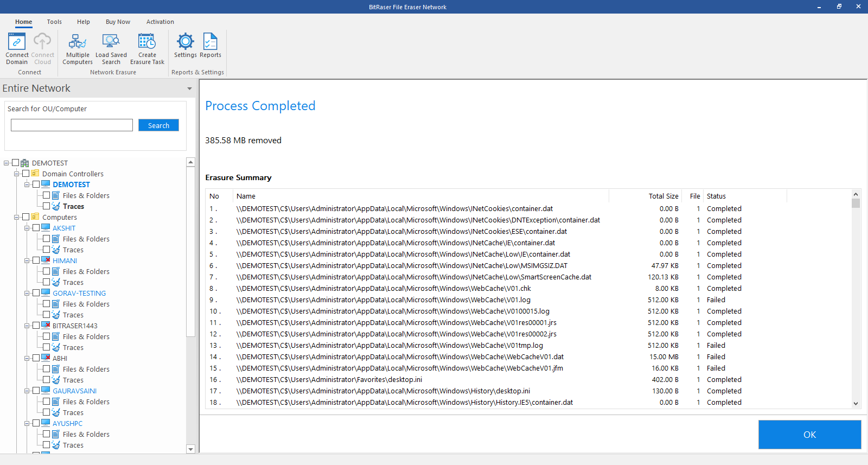Image resolution: width=868 pixels, height=465 pixels.
Task: Select the AYUSHPC computer name
Action: click(x=68, y=423)
